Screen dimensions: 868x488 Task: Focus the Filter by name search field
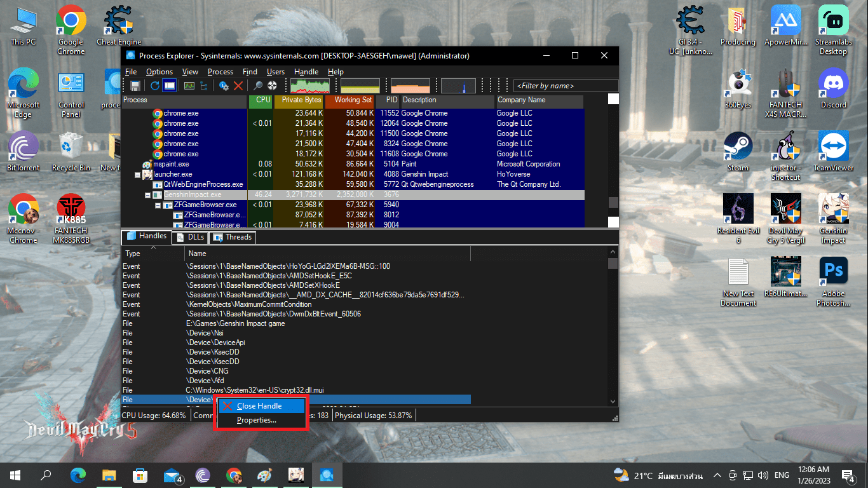coord(566,86)
